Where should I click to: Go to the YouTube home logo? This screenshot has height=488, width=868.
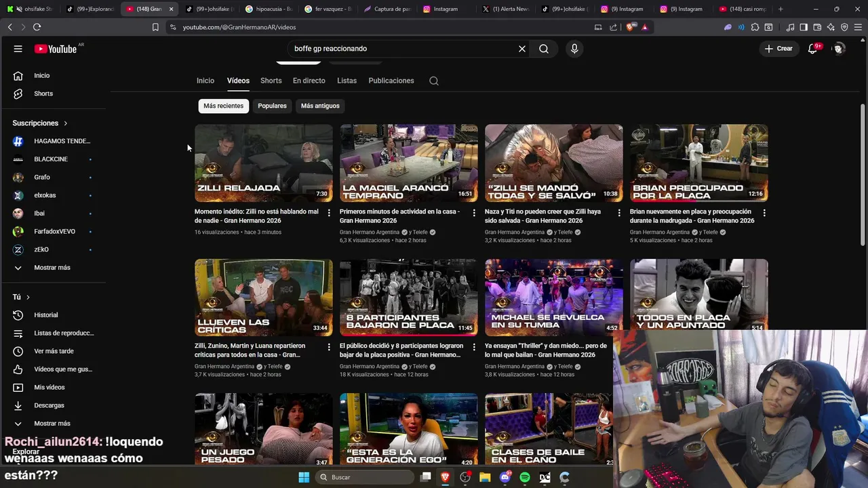click(56, 49)
